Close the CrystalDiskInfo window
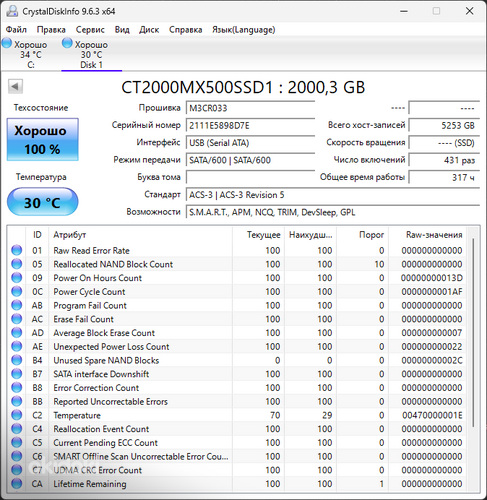The height and width of the screenshot is (500, 487). (469, 11)
